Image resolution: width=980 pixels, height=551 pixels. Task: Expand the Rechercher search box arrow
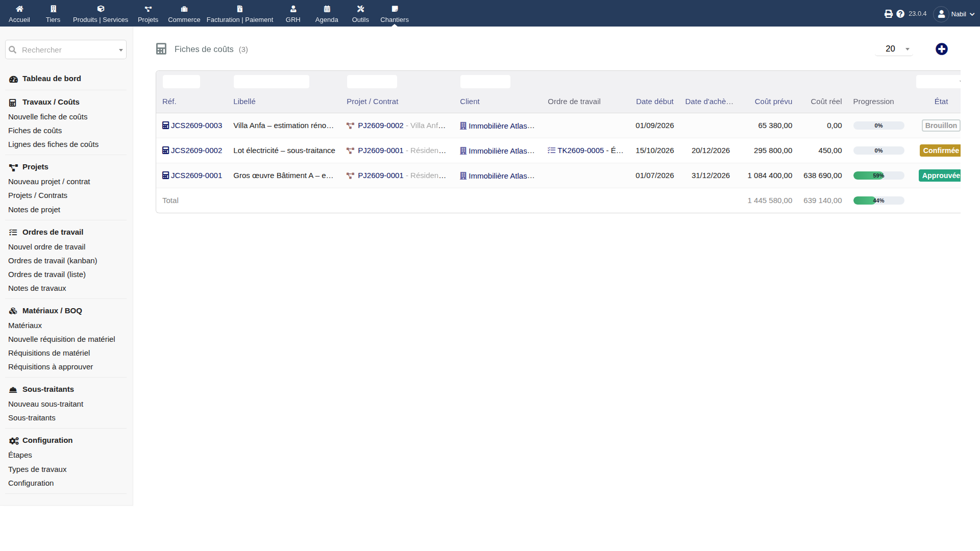click(121, 50)
